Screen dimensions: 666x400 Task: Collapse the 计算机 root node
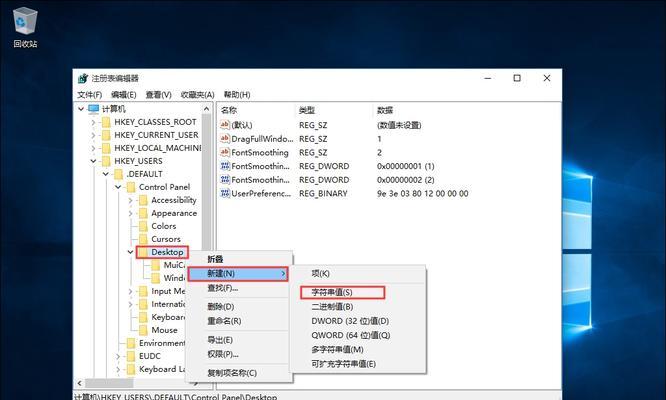[x=81, y=109]
